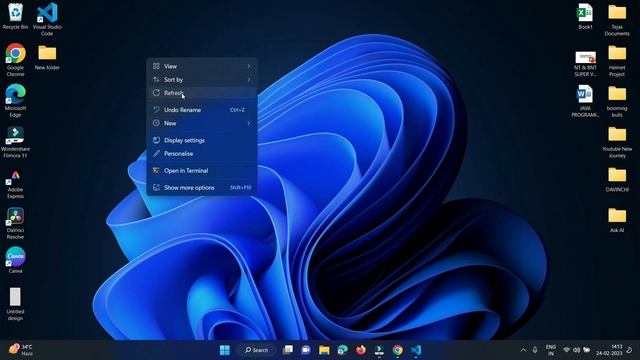Choose Undo Rename in the context menu
This screenshot has height=360, width=640.
coord(202,110)
